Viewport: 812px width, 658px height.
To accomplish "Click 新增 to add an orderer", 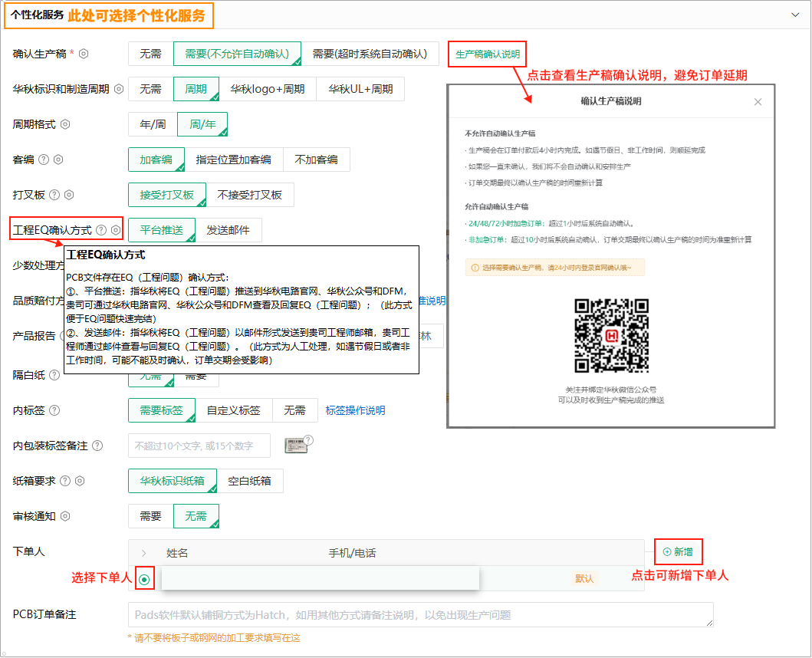I will pos(678,552).
